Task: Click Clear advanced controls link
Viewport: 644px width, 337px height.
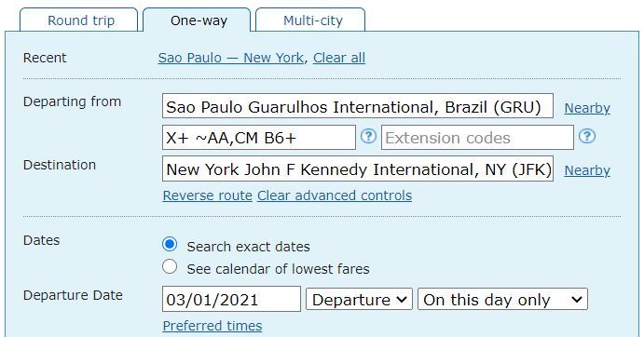Action: click(335, 195)
